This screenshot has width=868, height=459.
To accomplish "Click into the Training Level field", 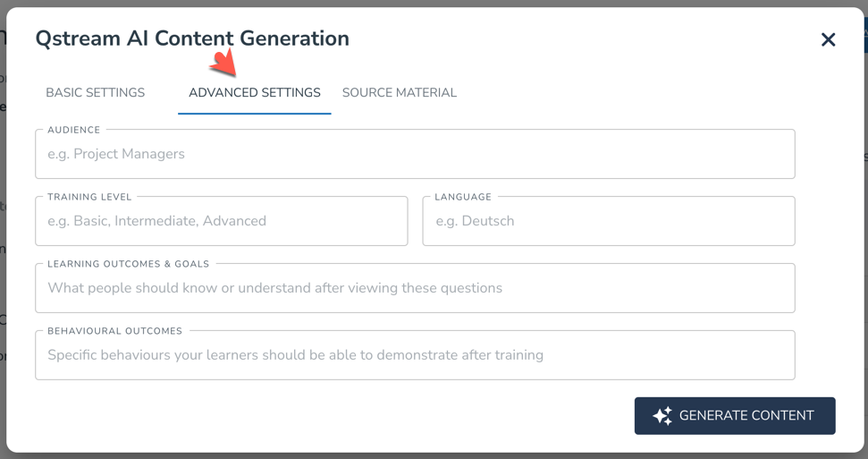I will coord(222,221).
